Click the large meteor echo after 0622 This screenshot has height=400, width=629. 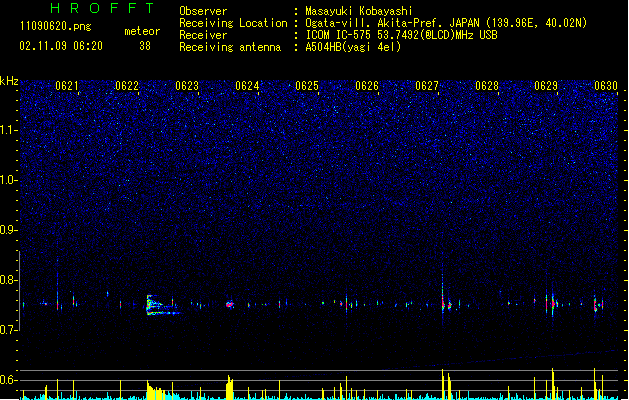click(x=162, y=305)
